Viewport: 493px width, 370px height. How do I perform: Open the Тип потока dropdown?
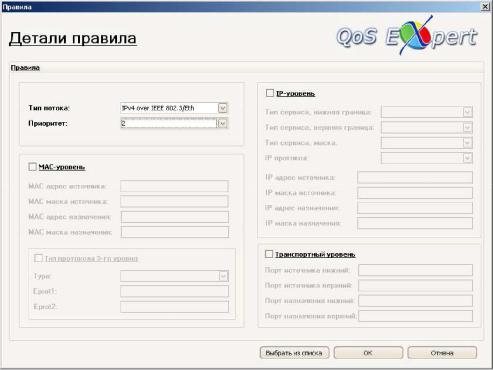[222, 108]
